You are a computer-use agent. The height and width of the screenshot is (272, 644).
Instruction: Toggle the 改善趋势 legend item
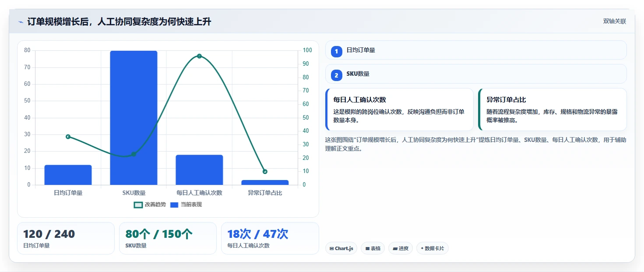point(150,205)
